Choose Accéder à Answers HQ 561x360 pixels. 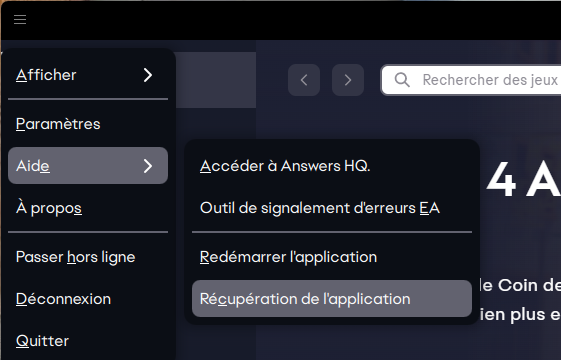tap(332, 166)
